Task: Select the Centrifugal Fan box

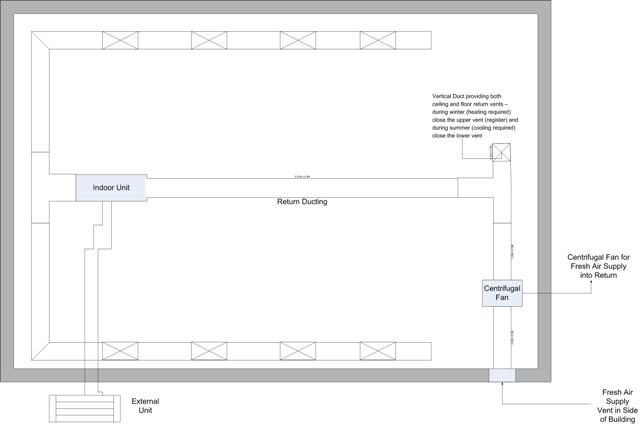Action: (502, 293)
